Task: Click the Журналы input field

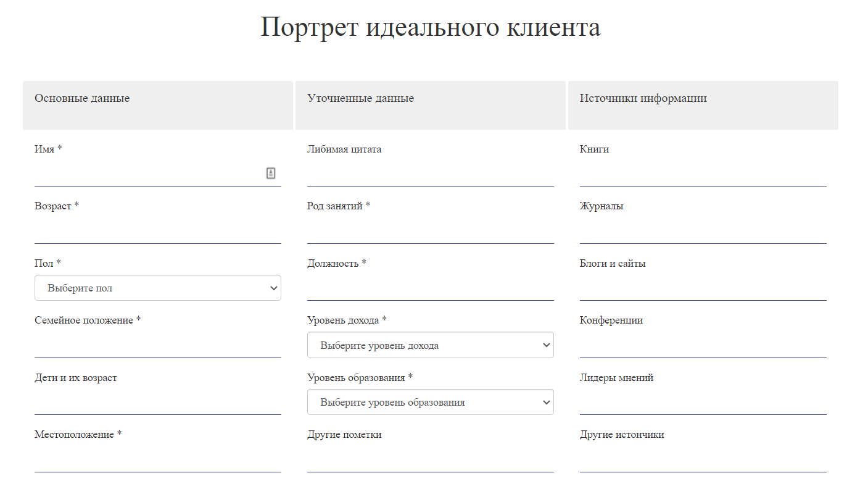Action: click(703, 232)
